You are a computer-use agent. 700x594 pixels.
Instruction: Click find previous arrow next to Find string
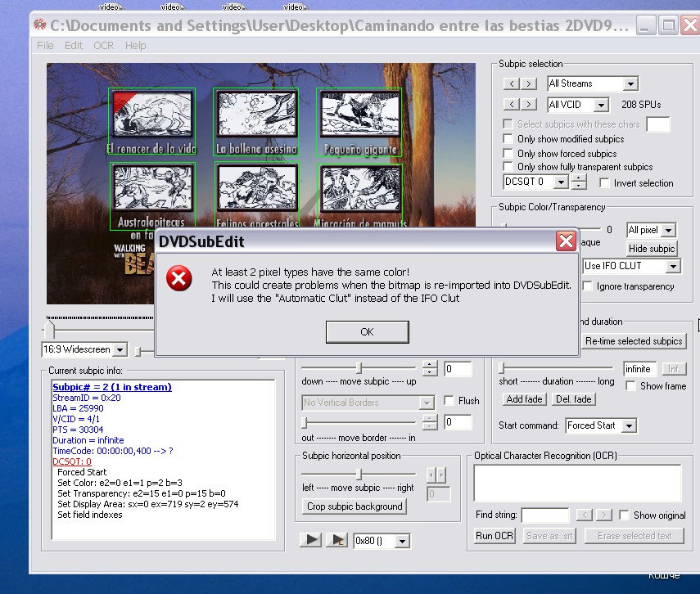pos(584,515)
